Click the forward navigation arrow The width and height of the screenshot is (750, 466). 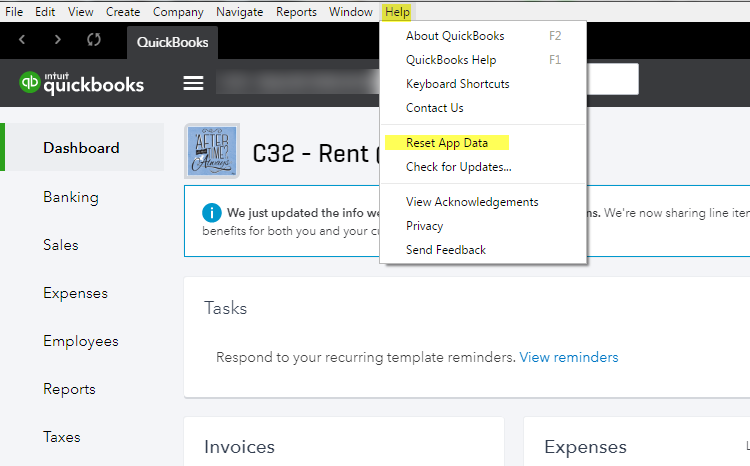pyautogui.click(x=58, y=39)
